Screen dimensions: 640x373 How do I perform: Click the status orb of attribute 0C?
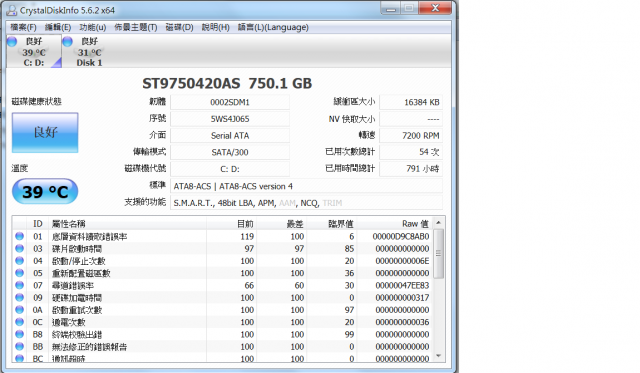click(x=19, y=322)
